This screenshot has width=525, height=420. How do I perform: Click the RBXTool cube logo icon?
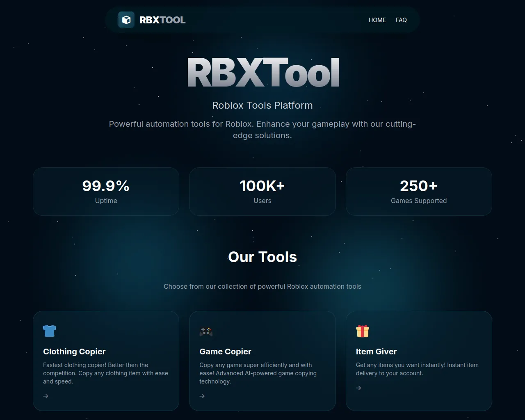[x=126, y=20]
